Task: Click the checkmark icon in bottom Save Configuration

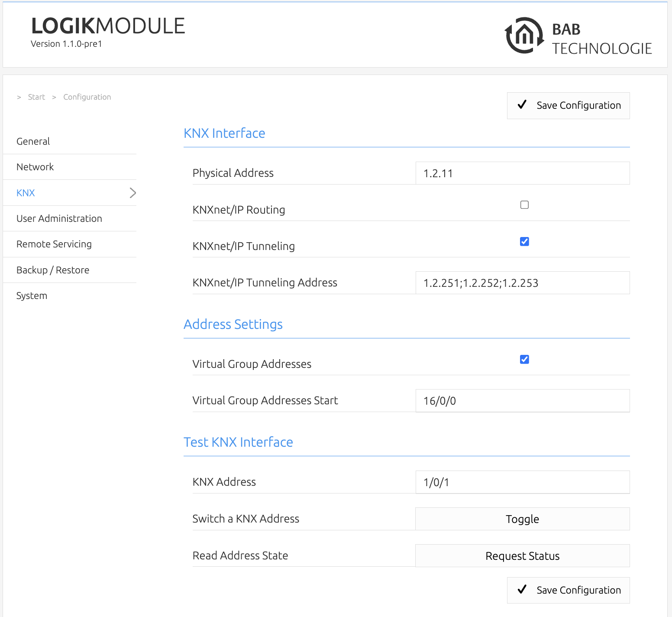Action: (522, 590)
